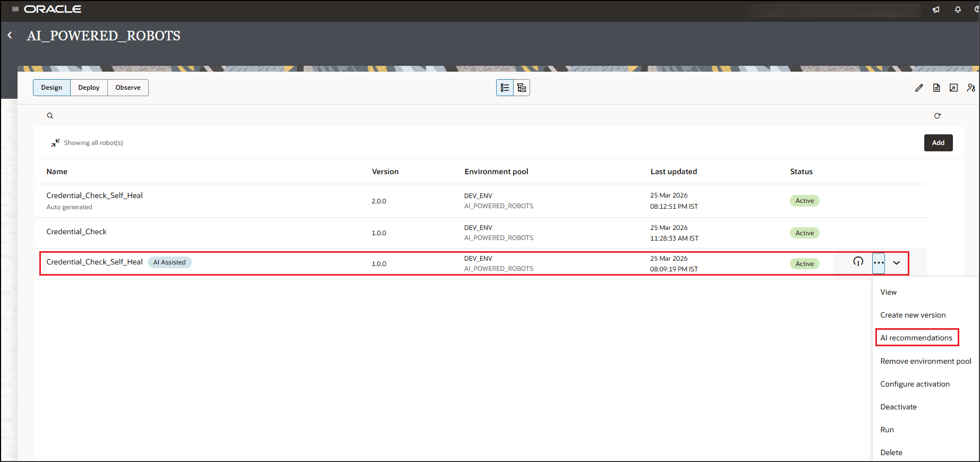Viewport: 980px width, 462px height.
Task: Sort by the Name column header
Action: click(57, 172)
